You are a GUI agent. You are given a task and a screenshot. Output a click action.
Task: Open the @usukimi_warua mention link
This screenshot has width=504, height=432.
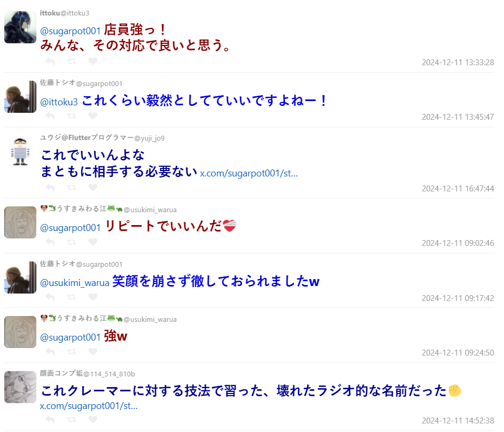75,283
